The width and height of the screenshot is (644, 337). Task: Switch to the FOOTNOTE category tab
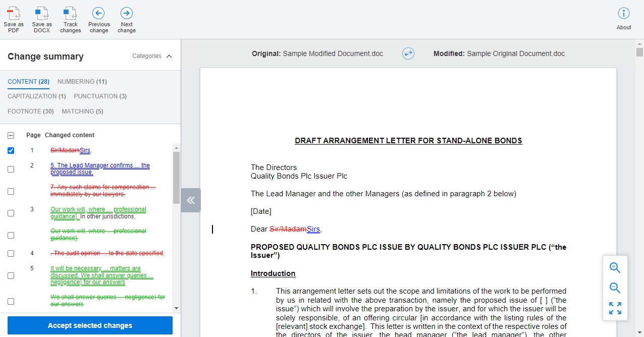(x=31, y=111)
